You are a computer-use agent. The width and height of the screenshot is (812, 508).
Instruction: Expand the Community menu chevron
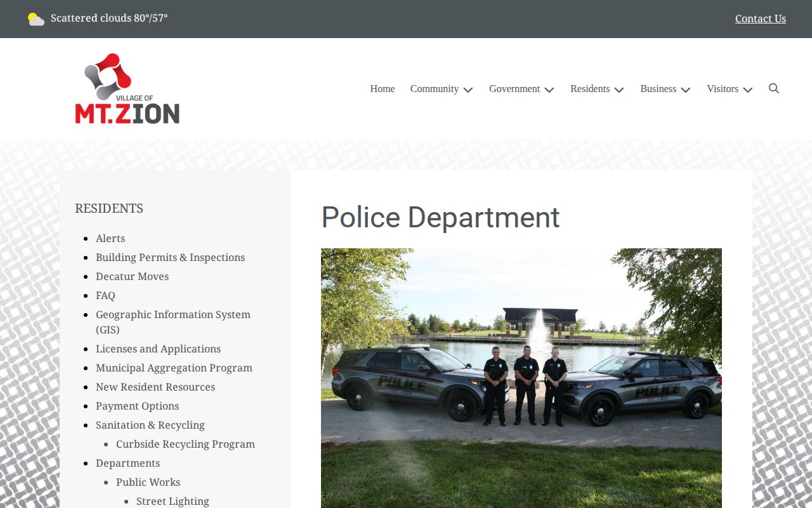pos(468,90)
